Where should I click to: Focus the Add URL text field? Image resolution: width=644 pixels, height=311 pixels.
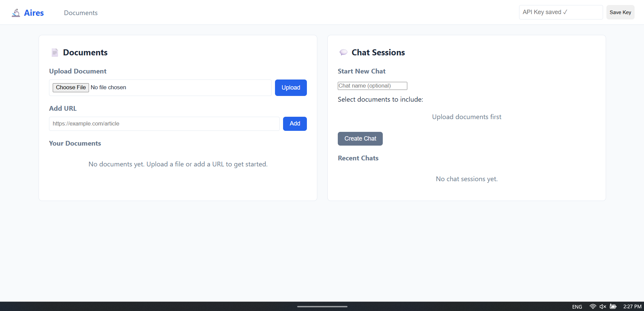click(x=164, y=124)
